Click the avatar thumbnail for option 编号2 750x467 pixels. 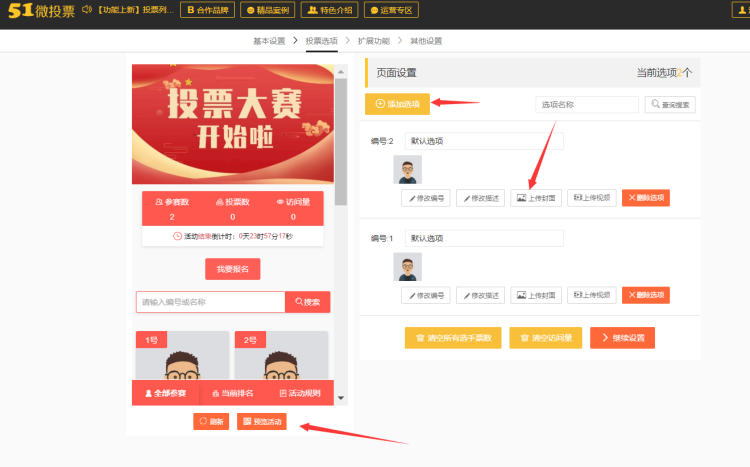408,169
